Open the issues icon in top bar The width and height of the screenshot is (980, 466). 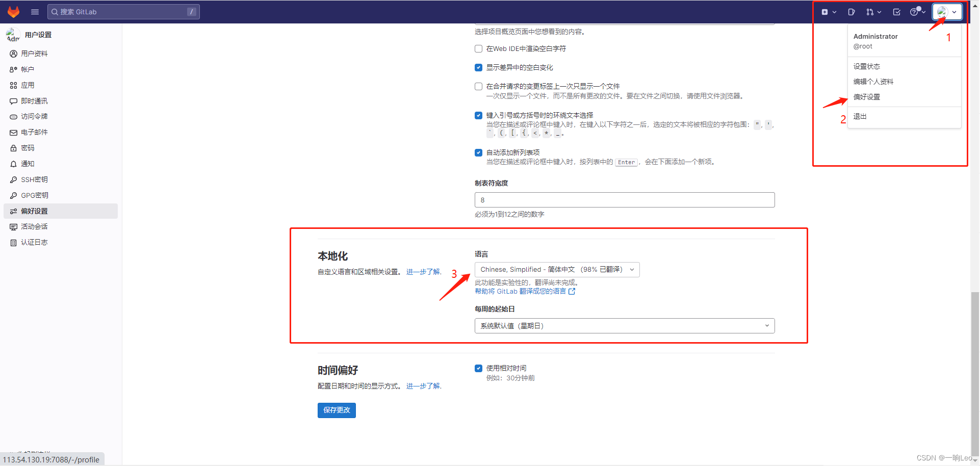(x=851, y=12)
